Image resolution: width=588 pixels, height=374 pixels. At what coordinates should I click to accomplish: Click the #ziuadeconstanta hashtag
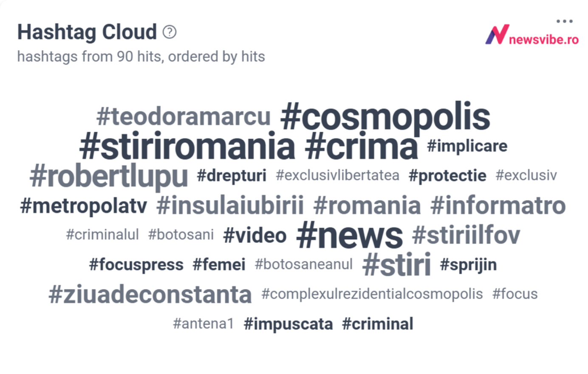(x=150, y=295)
